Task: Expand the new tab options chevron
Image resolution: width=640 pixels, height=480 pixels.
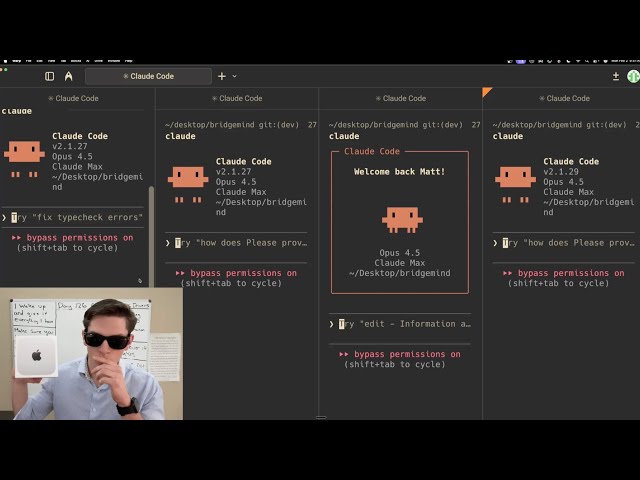Action: coord(235,76)
